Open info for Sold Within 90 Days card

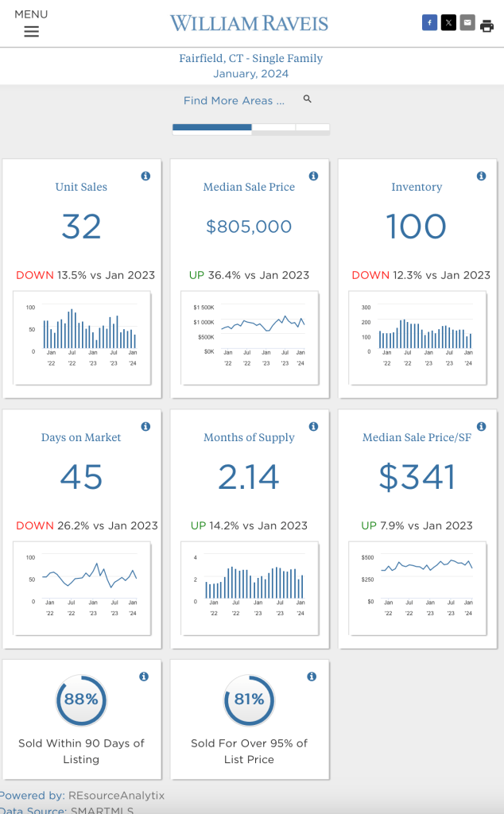(144, 676)
